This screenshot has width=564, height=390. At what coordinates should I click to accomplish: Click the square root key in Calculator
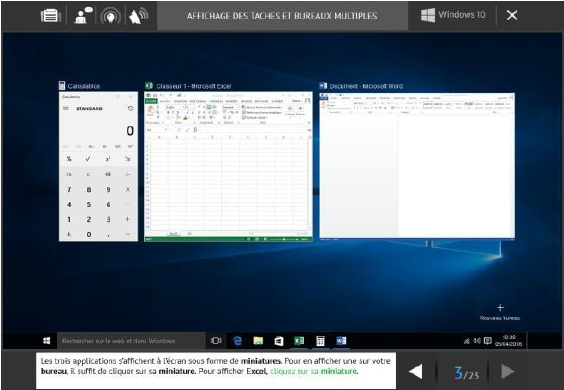[88, 159]
